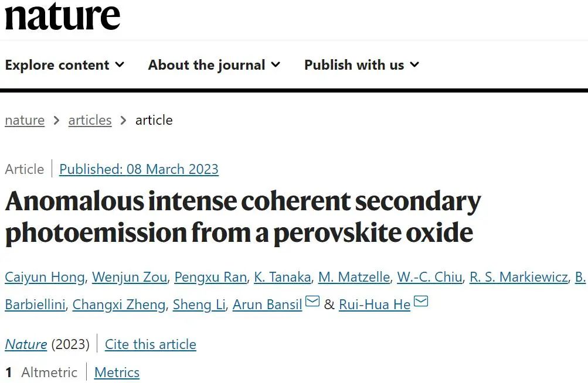Click envelope icon next to Arun Bansil
This screenshot has height=383, width=588.
pos(312,301)
